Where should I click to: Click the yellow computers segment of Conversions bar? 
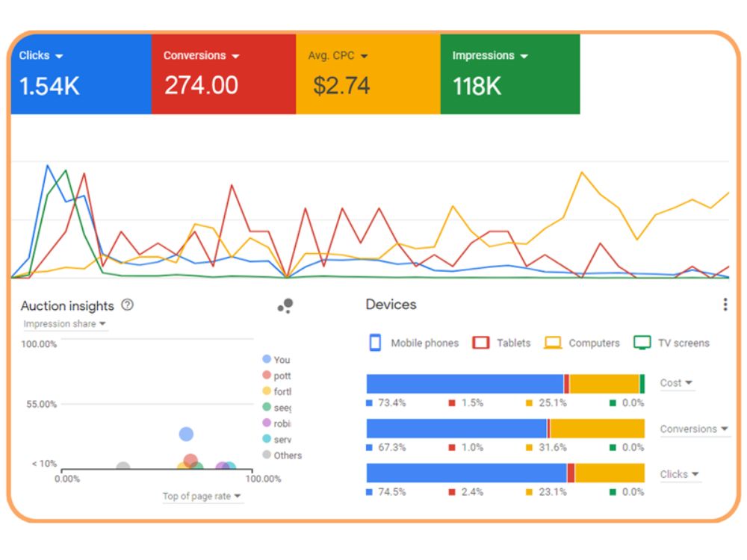point(598,429)
